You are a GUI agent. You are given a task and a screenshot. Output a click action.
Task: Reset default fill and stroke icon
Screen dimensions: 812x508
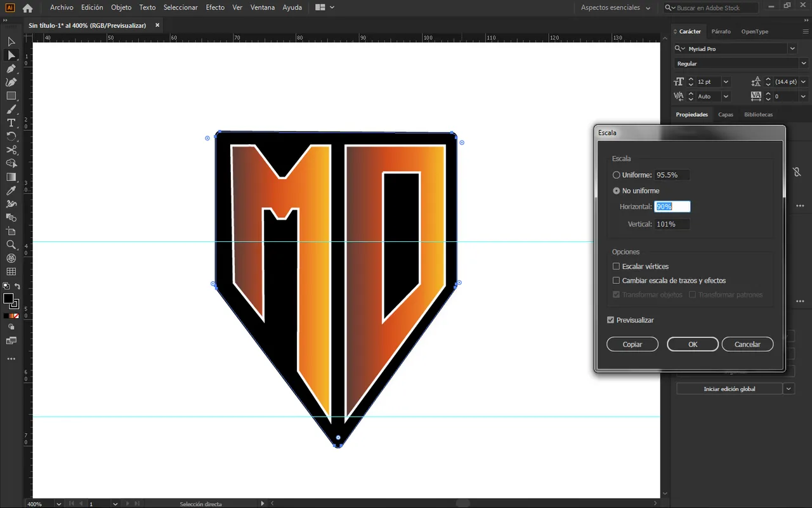6,286
